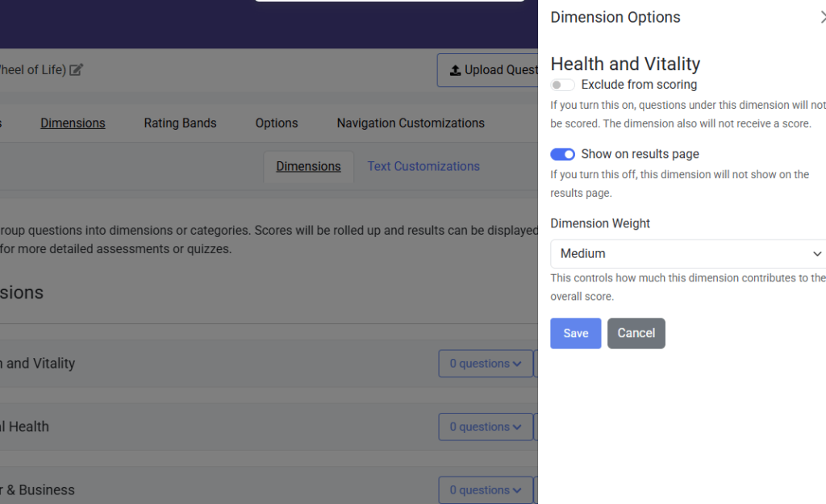Click the '& Business' dimension row title
The width and height of the screenshot is (826, 504).
[38, 490]
